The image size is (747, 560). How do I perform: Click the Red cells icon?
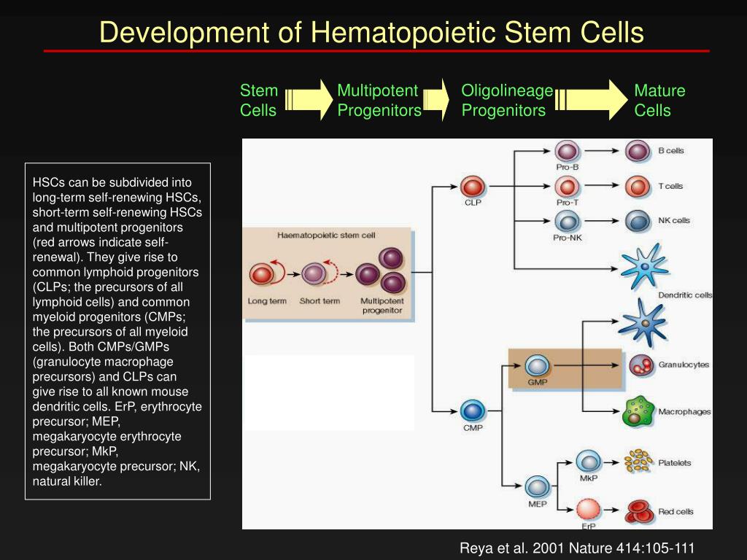[x=638, y=510]
